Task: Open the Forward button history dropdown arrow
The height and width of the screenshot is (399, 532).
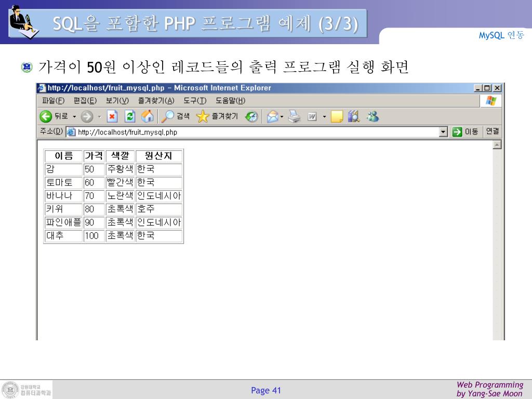Action: tap(99, 117)
